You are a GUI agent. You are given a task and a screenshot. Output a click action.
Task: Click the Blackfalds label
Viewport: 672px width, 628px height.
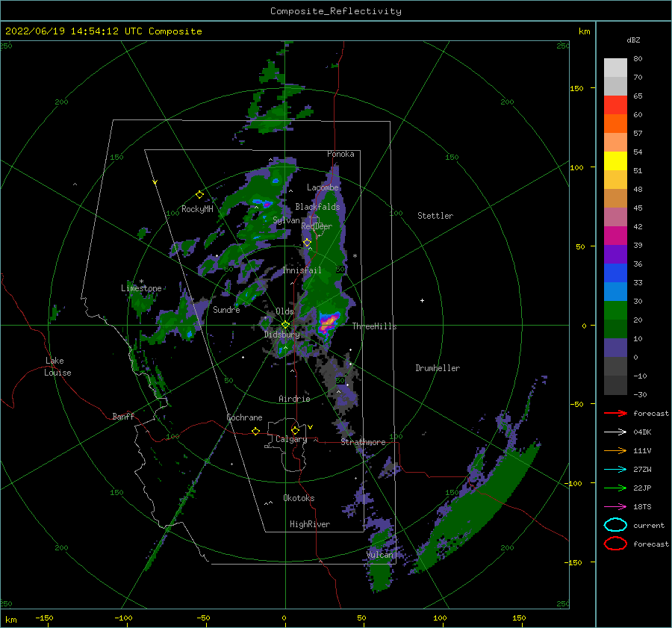point(317,207)
